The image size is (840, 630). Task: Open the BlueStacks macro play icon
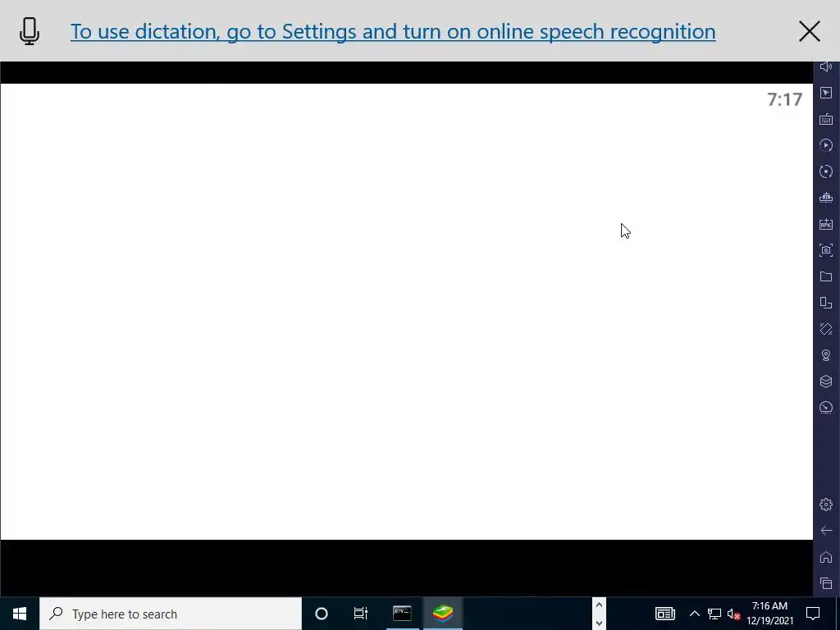pos(826,145)
